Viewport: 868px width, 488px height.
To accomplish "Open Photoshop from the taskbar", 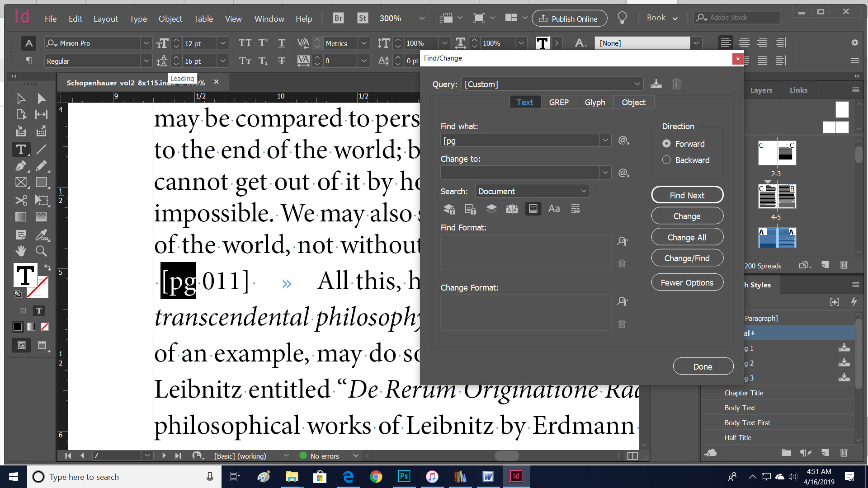I will [404, 476].
